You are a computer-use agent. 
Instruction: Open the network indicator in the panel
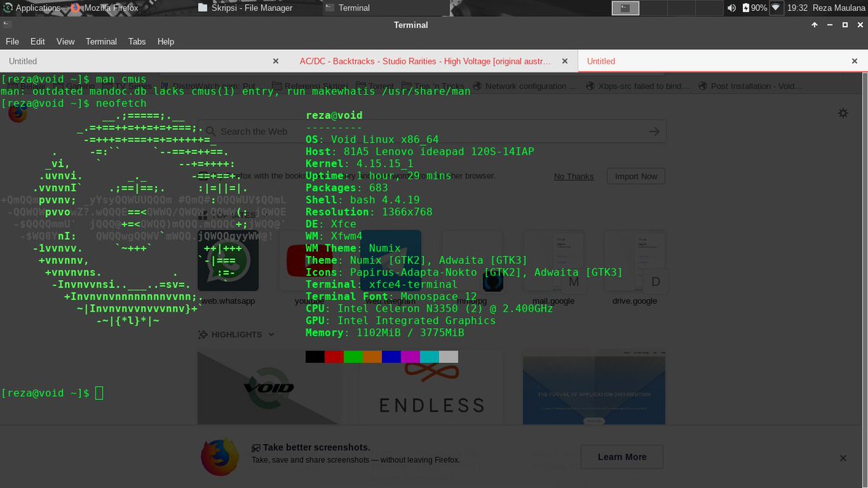776,8
